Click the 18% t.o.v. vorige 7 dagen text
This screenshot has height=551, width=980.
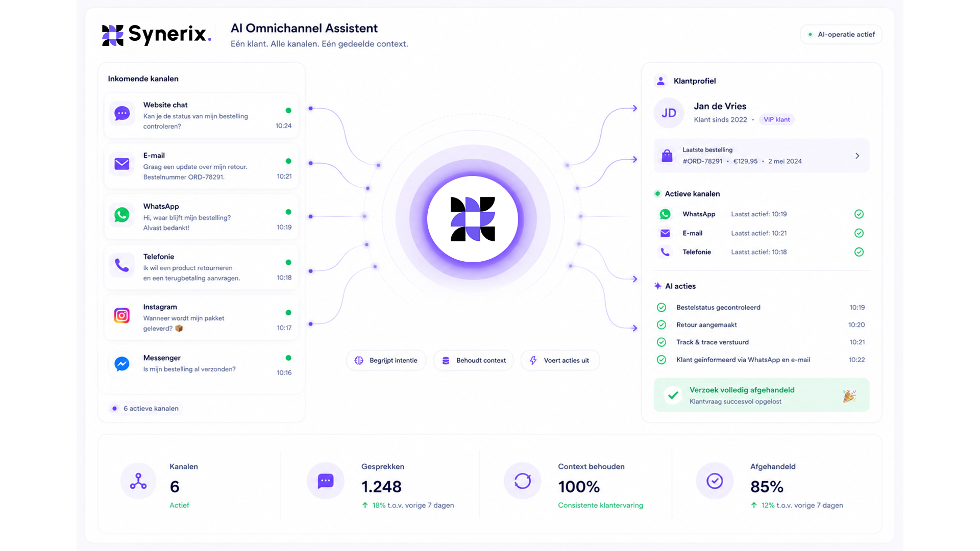(x=413, y=506)
